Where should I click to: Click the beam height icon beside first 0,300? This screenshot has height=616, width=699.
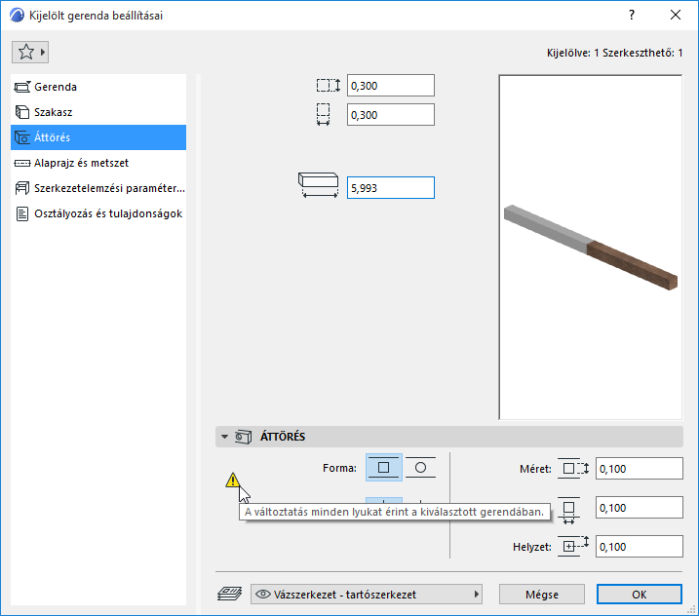(329, 85)
